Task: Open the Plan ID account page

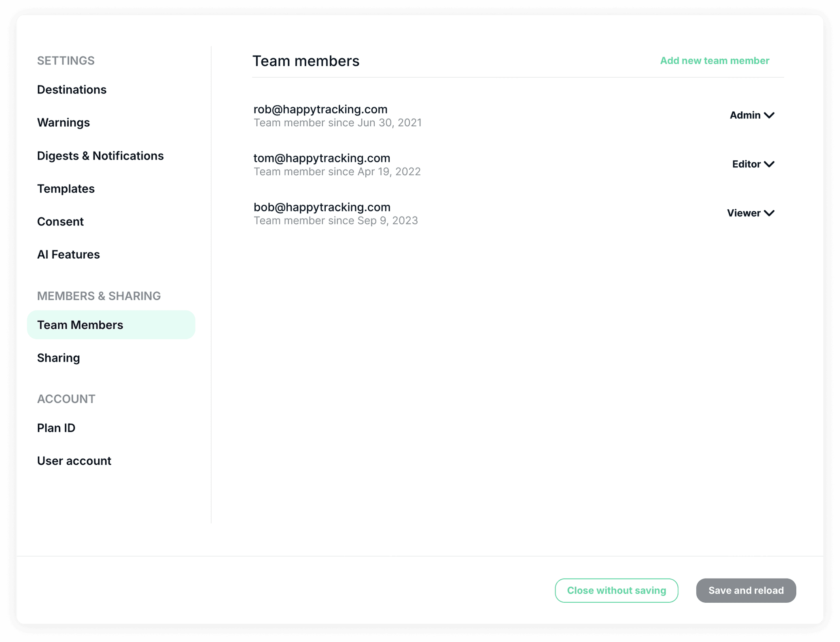Action: tap(56, 428)
